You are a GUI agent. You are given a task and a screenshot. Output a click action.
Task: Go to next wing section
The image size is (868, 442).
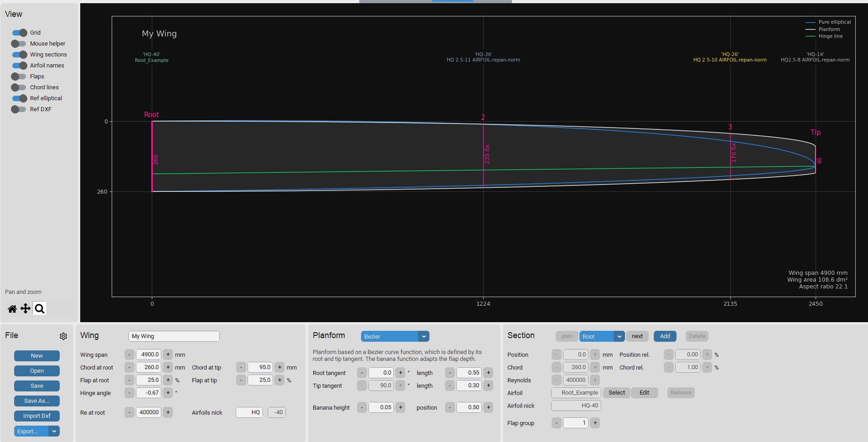point(637,336)
